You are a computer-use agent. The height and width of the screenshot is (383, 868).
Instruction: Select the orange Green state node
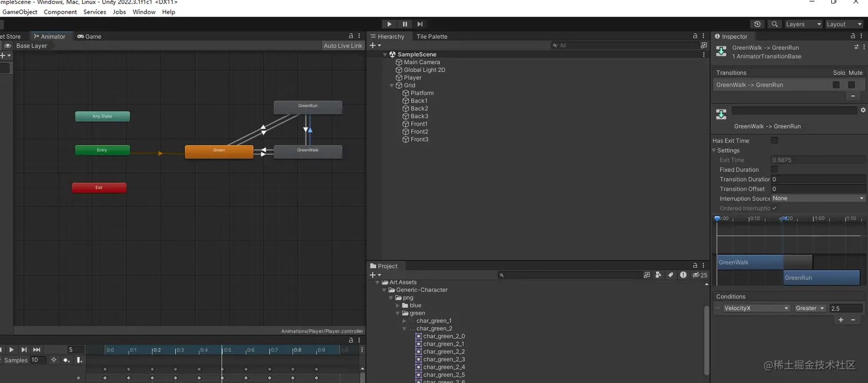tap(219, 151)
